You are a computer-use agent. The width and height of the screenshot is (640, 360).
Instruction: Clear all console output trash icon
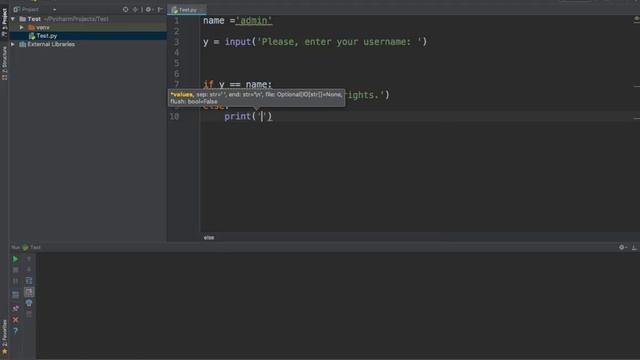click(29, 314)
